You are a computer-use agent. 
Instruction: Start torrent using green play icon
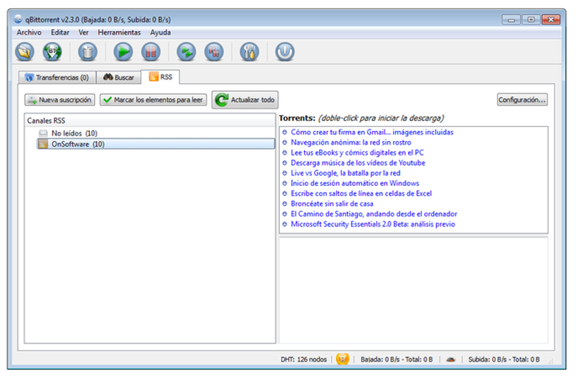(x=123, y=52)
